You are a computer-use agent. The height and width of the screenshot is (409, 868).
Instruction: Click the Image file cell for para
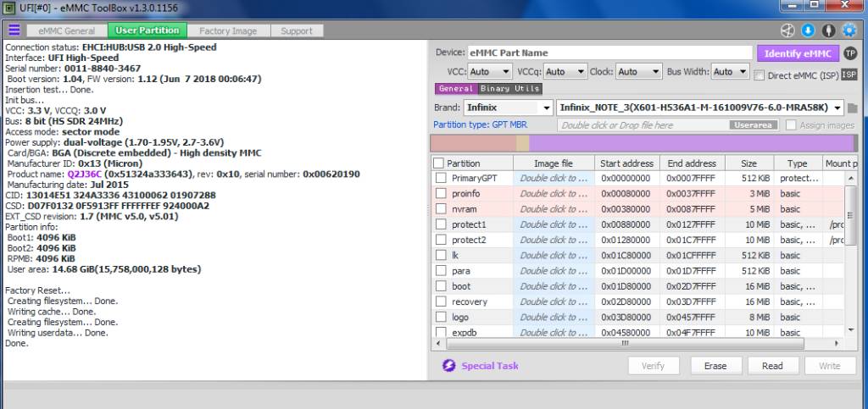[554, 271]
